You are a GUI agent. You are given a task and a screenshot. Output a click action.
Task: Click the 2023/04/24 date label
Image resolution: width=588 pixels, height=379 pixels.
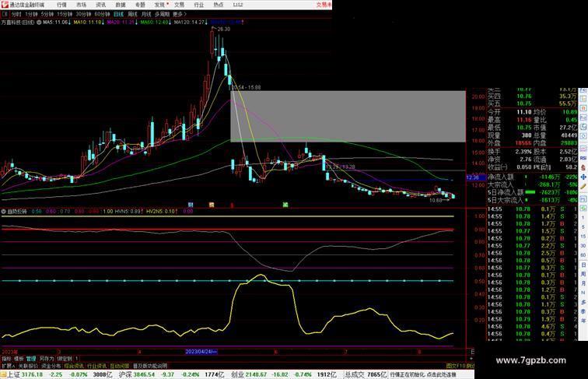pyautogui.click(x=201, y=352)
